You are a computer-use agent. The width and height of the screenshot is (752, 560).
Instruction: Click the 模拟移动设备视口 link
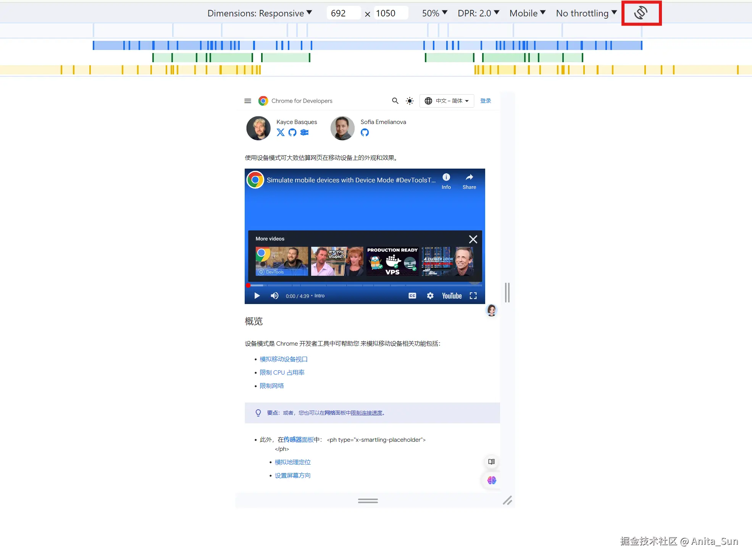[x=284, y=359]
